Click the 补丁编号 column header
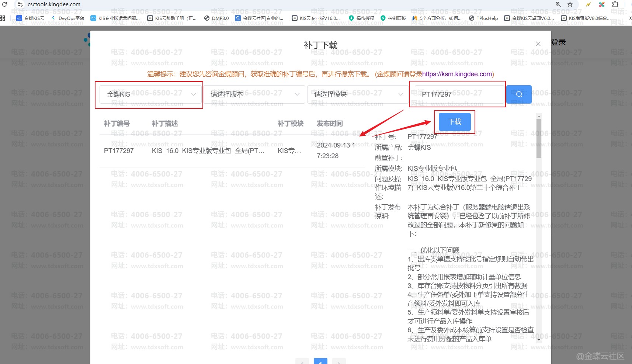Image resolution: width=632 pixels, height=364 pixels. click(x=117, y=124)
